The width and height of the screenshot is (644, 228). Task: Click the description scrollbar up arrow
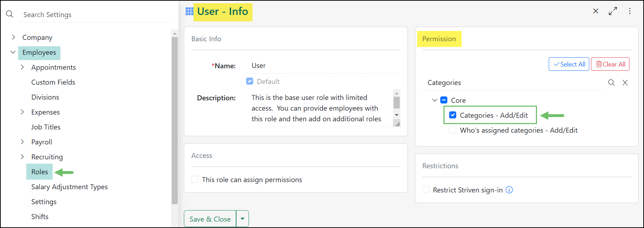pyautogui.click(x=397, y=93)
